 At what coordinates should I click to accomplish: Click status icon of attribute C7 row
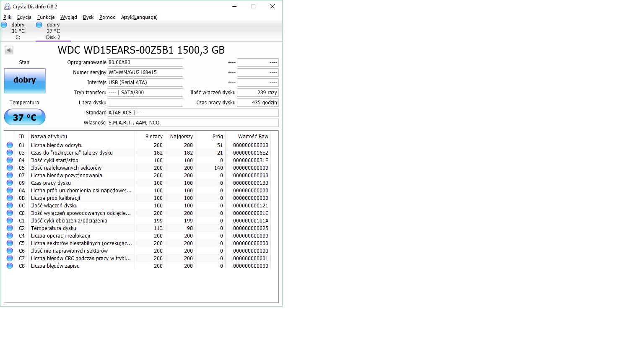coord(10,258)
